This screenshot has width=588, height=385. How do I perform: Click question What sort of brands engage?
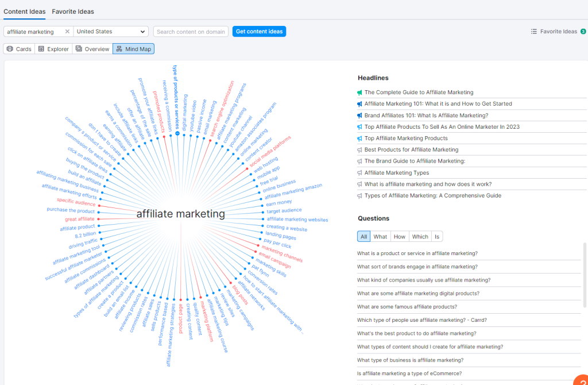click(417, 267)
